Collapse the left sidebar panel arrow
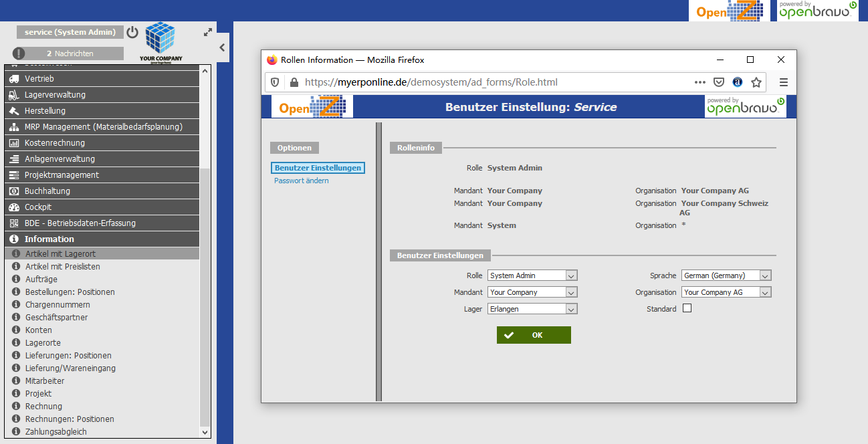The width and height of the screenshot is (868, 444). (223, 47)
